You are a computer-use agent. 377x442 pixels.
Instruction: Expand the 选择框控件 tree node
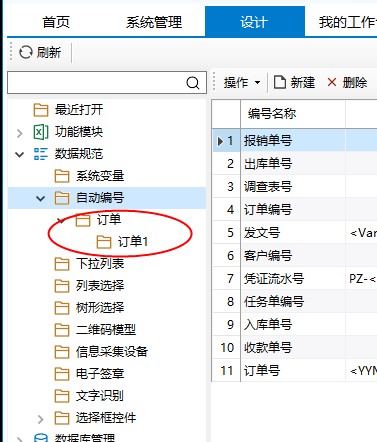pos(40,419)
